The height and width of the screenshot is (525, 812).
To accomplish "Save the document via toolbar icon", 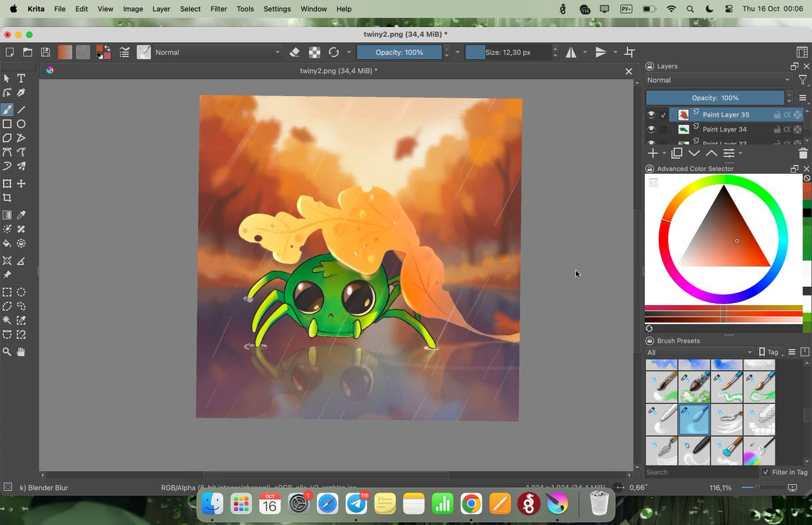I will tap(45, 52).
